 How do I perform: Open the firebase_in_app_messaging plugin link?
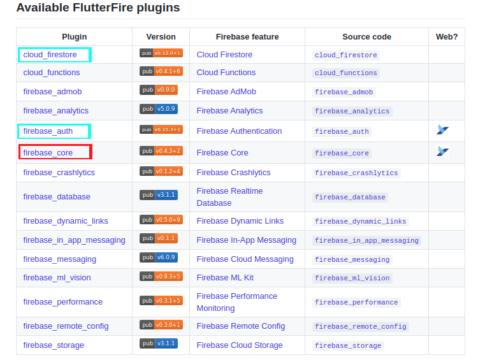74,240
